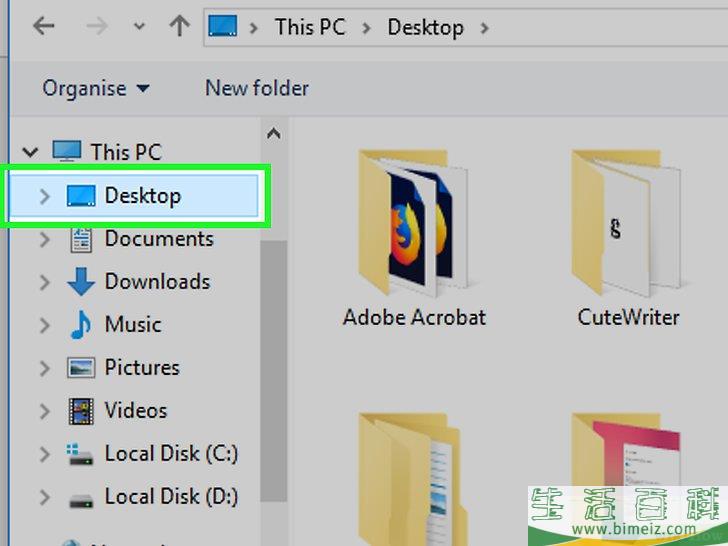Open chevron after Desktop in breadcrumb
Image resolution: width=728 pixels, height=546 pixels.
[484, 28]
